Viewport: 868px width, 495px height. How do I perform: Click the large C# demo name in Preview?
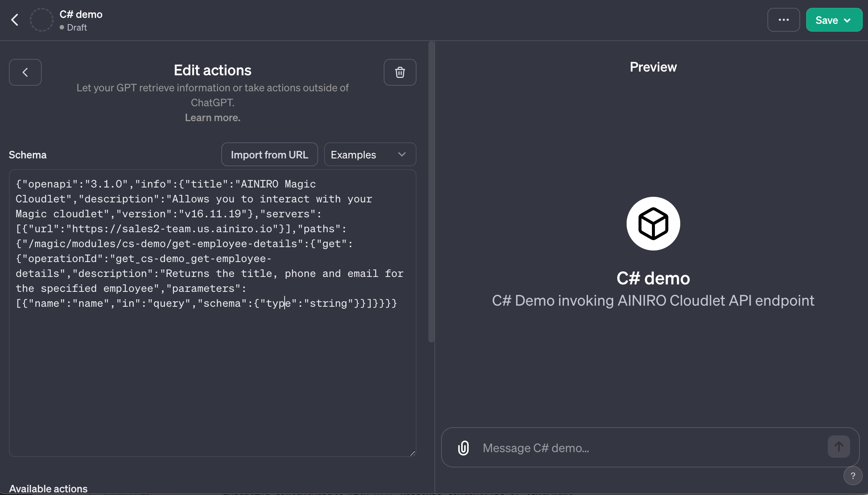(x=653, y=278)
